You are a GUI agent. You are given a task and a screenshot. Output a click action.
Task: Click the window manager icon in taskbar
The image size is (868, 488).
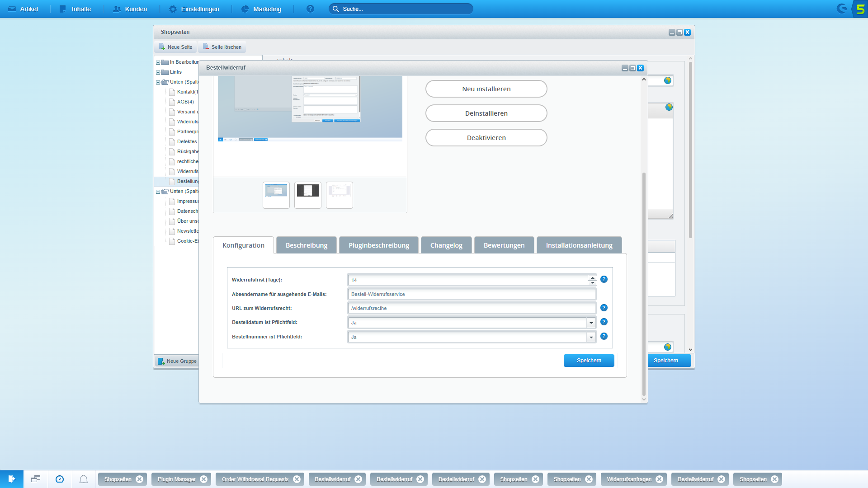(36, 479)
